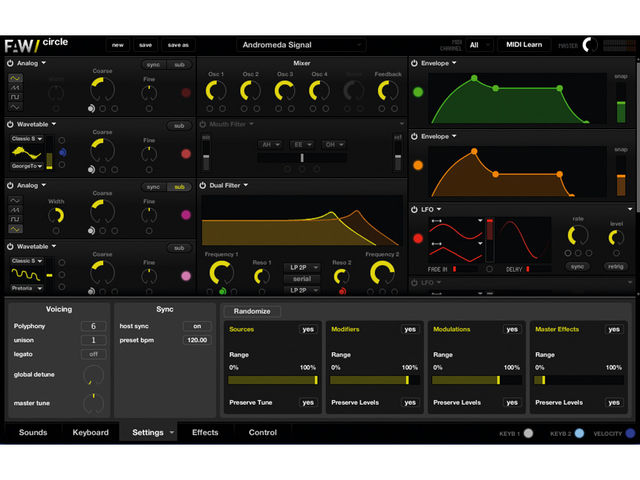Switch to the Control tab
The image size is (640, 480).
(263, 432)
